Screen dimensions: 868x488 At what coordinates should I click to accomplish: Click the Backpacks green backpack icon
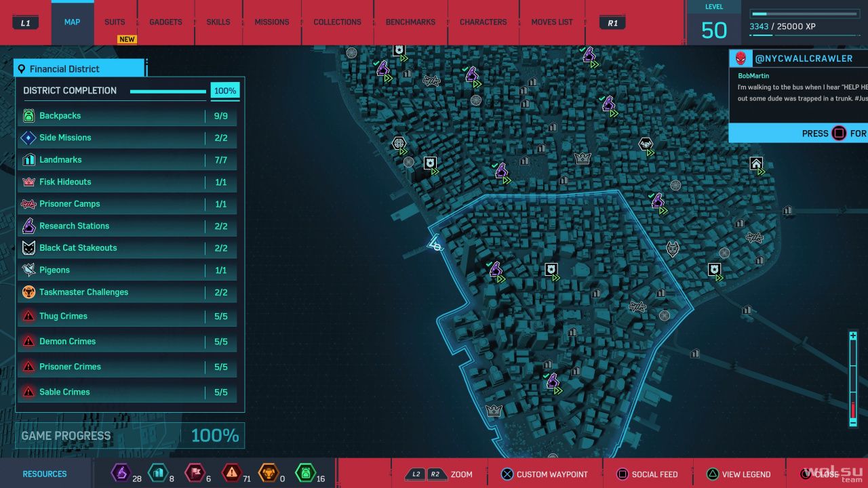28,116
